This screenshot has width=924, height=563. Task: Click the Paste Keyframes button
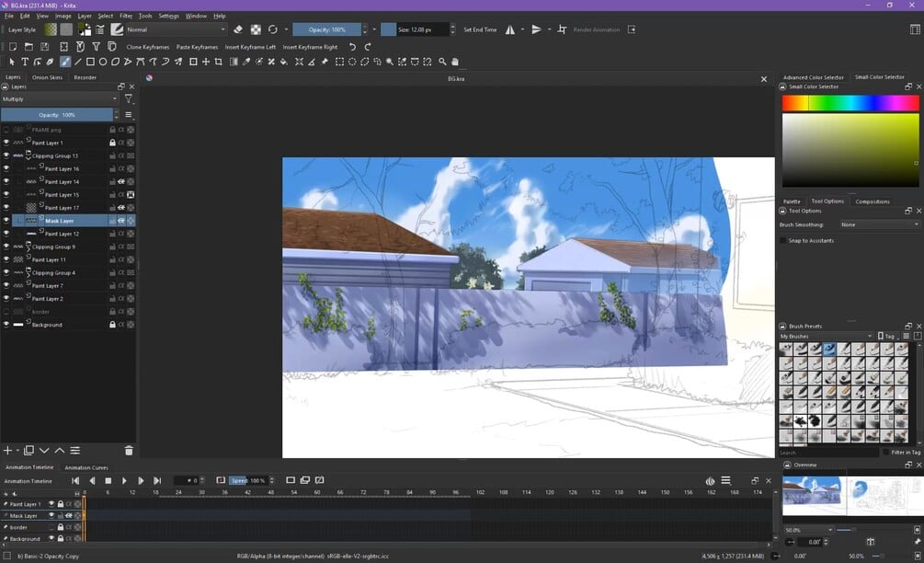197,47
